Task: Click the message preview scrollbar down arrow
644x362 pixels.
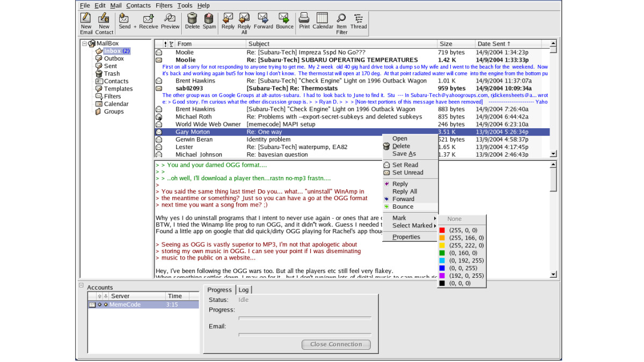Action: point(554,274)
